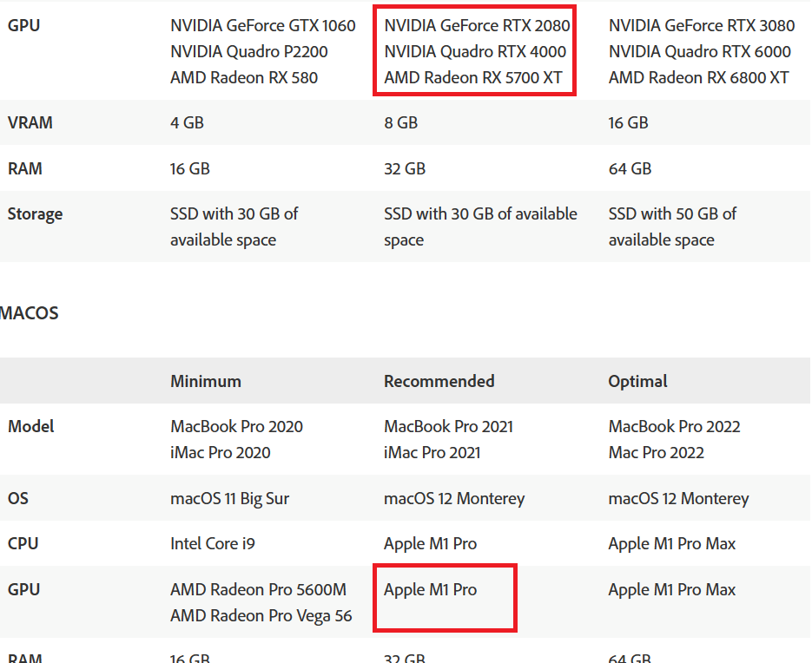Image resolution: width=812 pixels, height=663 pixels.
Task: Click the Recommended column header
Action: 439,381
